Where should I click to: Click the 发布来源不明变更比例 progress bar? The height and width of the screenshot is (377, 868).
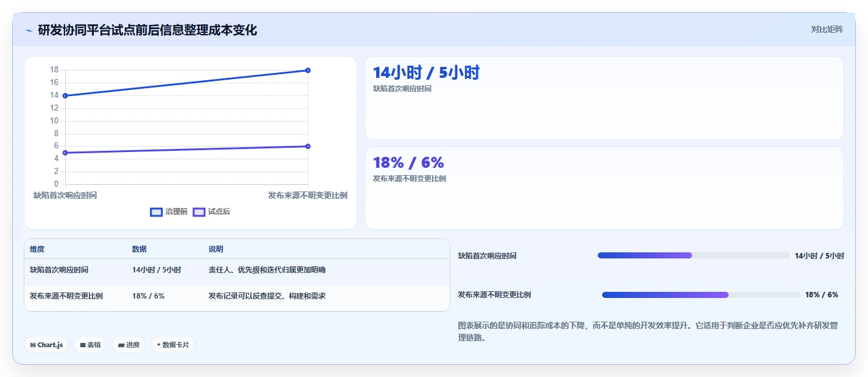[x=701, y=295]
